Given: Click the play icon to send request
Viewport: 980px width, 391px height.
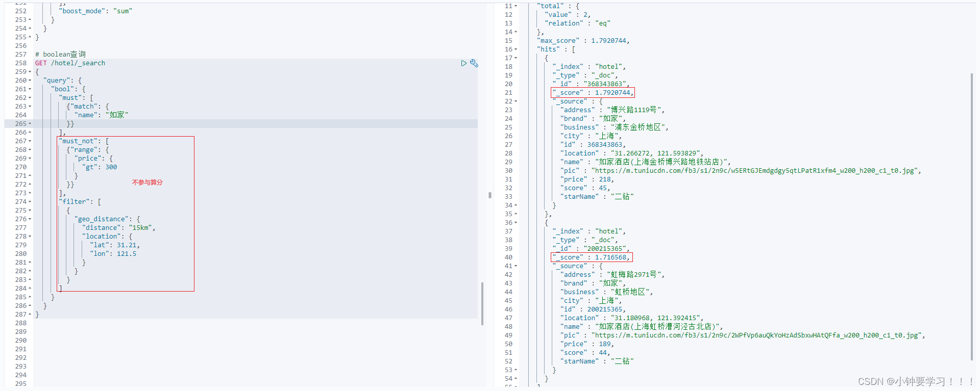Looking at the screenshot, I should [463, 63].
